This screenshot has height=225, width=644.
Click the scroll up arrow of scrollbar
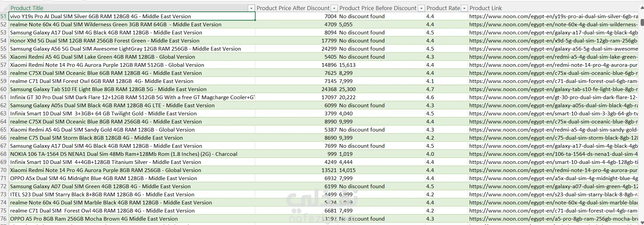pyautogui.click(x=642, y=8)
